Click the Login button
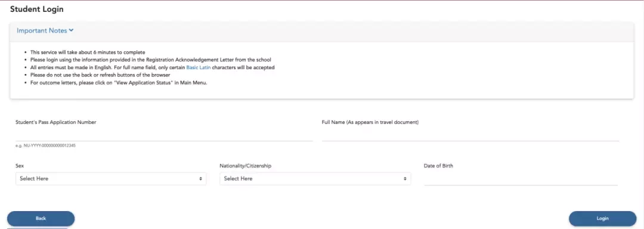The width and height of the screenshot is (644, 229). point(602,219)
